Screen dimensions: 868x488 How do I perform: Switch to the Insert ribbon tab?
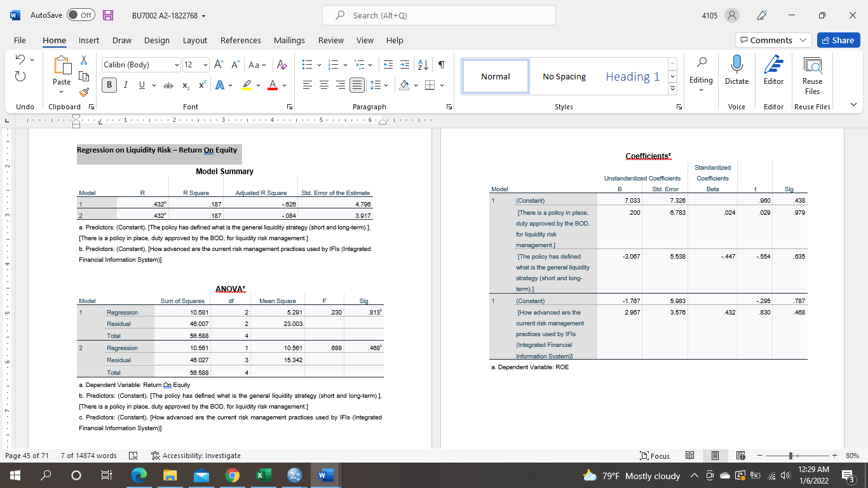click(88, 40)
